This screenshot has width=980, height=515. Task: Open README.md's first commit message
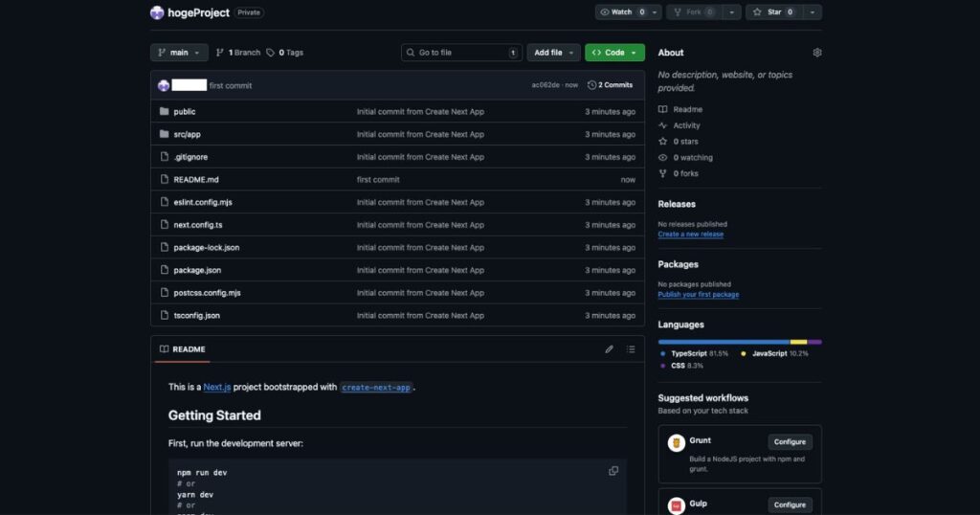coord(378,179)
